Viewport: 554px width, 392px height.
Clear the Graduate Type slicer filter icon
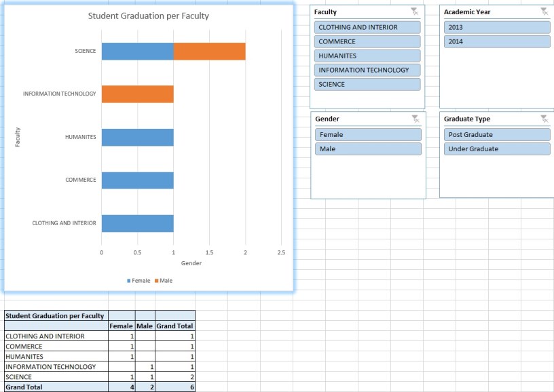(x=543, y=118)
